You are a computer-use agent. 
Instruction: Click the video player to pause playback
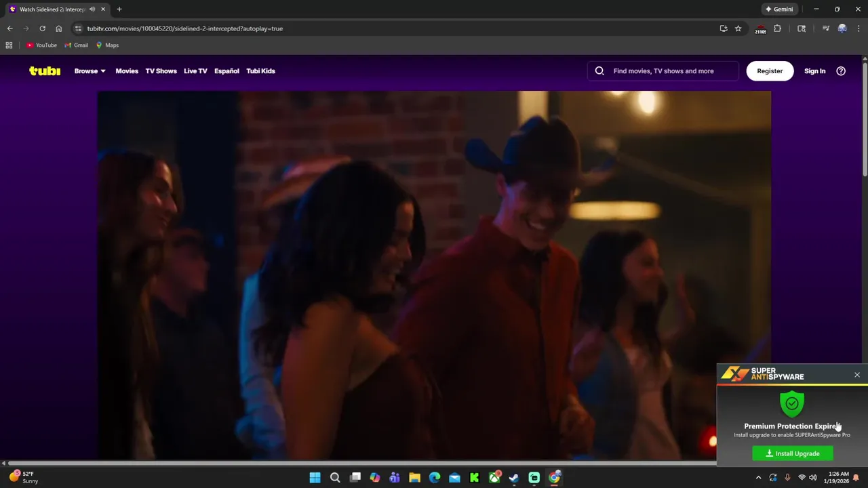coord(434,274)
